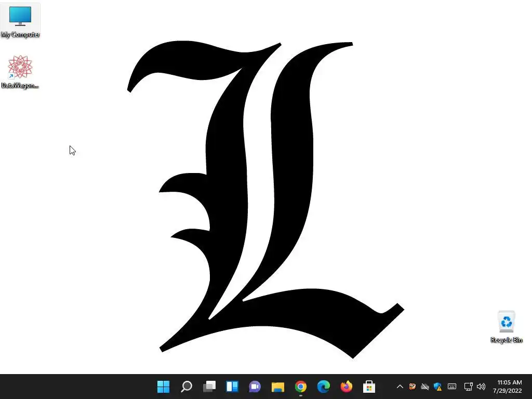Open network status in tray

click(x=469, y=387)
